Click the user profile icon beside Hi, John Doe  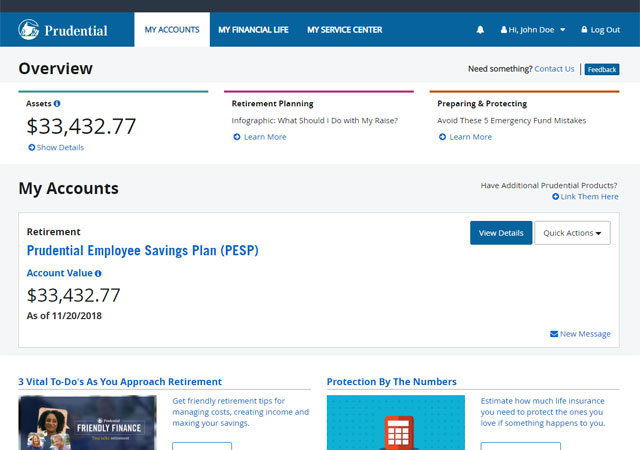click(504, 30)
